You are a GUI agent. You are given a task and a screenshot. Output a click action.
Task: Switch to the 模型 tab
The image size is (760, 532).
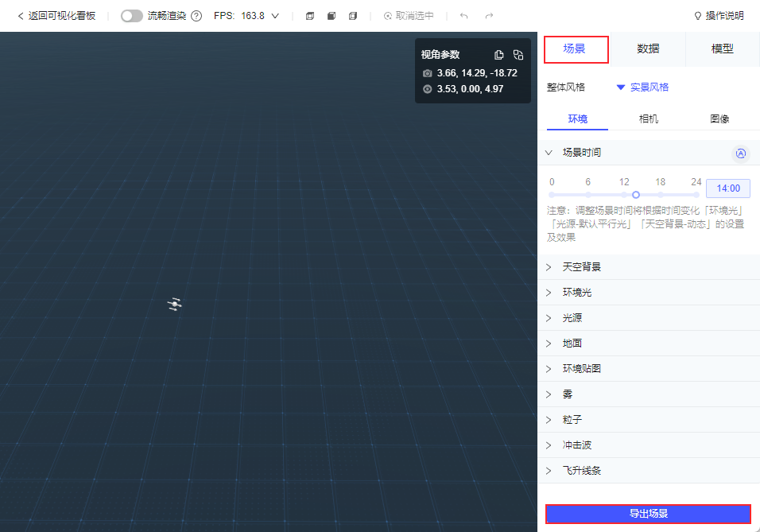(x=722, y=49)
